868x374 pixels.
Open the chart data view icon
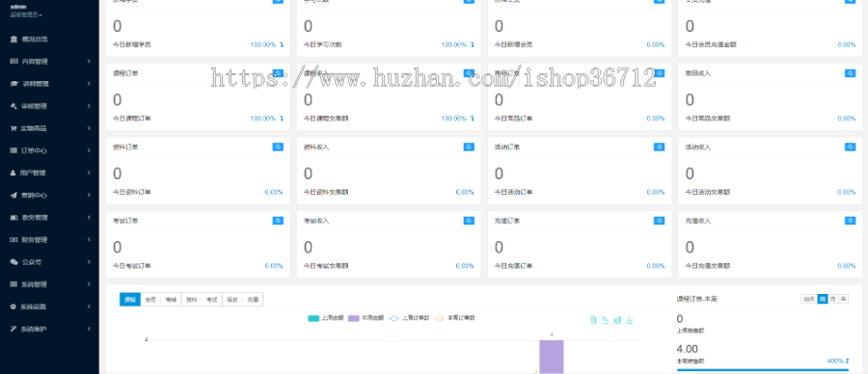coord(593,320)
